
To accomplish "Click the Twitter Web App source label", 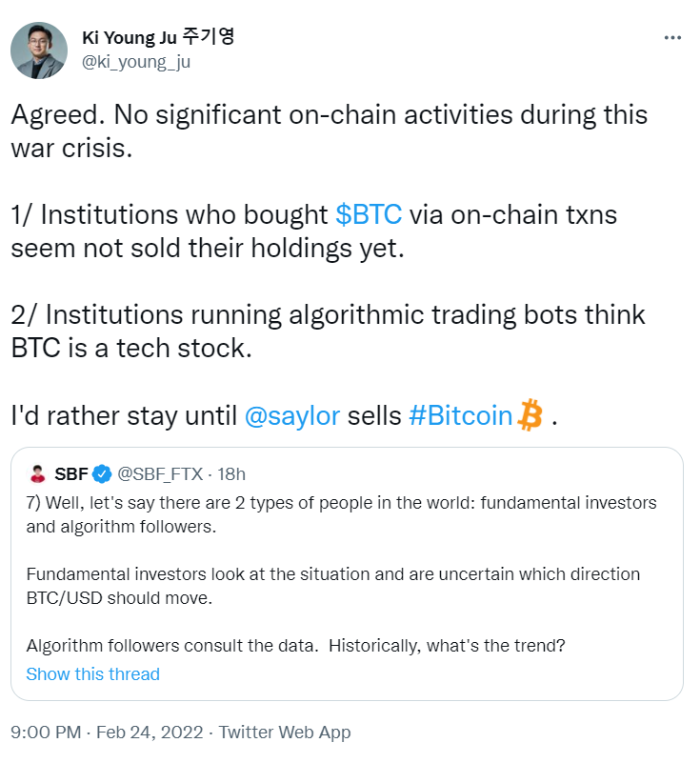I will [285, 733].
